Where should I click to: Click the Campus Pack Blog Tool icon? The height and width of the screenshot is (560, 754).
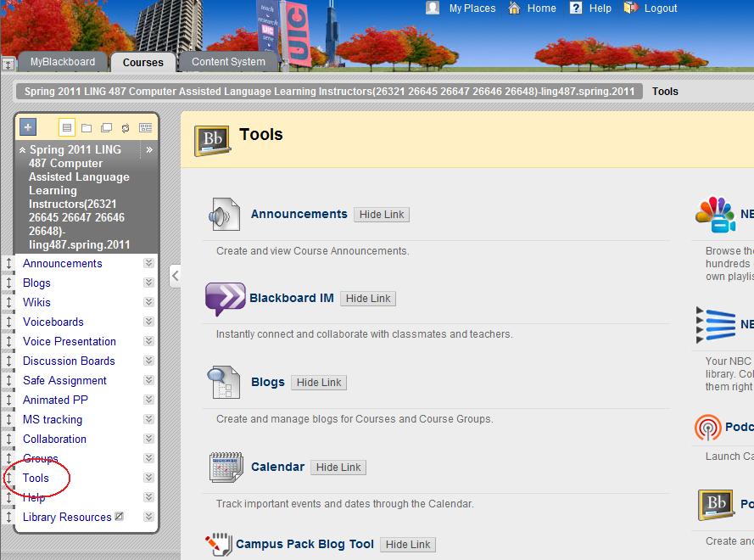point(219,545)
